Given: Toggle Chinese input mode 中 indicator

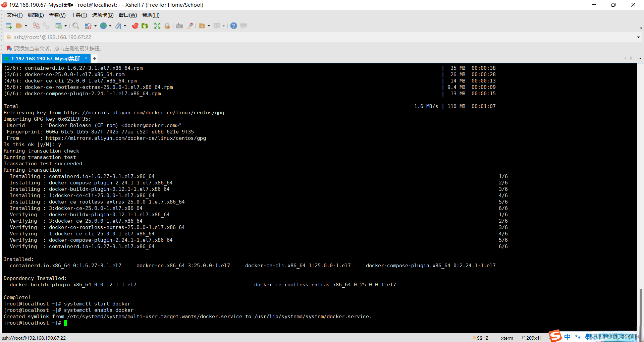Looking at the screenshot, I should 567,336.
